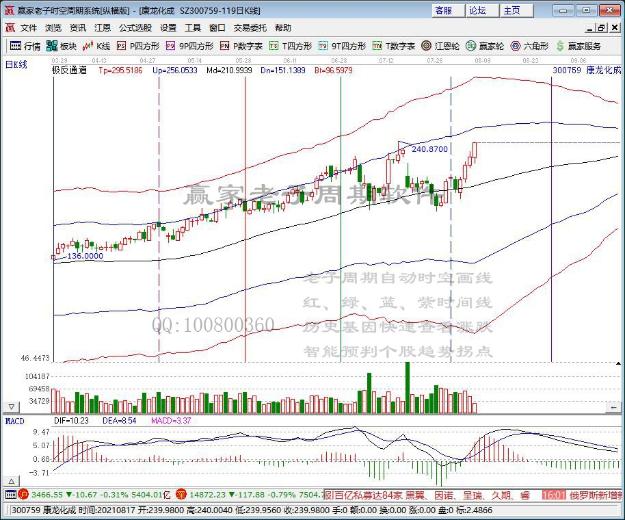Click red index icon before 14872.23
This screenshot has width=625, height=520.
coord(181,494)
